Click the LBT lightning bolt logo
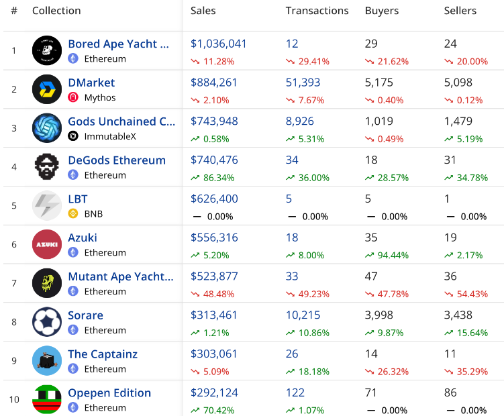 [47, 206]
